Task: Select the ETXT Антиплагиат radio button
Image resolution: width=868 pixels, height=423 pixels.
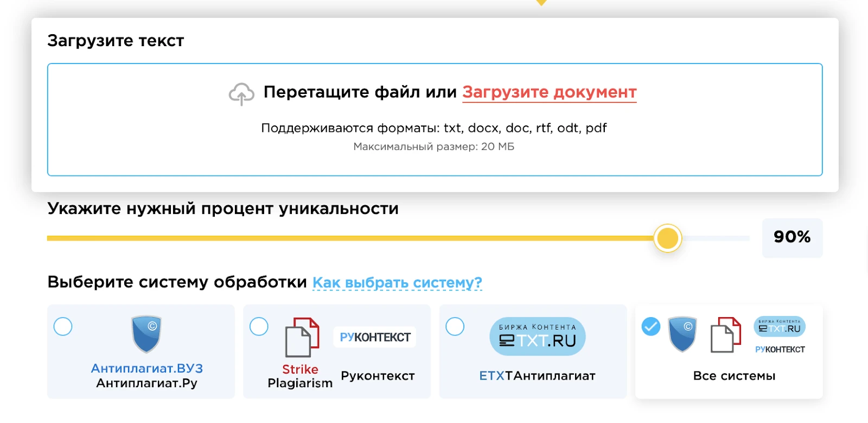Action: pyautogui.click(x=455, y=326)
